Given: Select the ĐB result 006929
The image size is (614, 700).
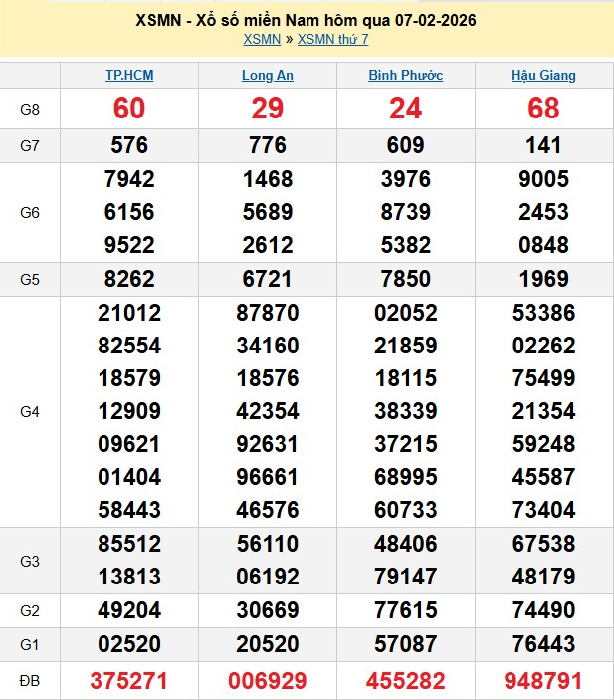Looking at the screenshot, I should click(x=267, y=681).
